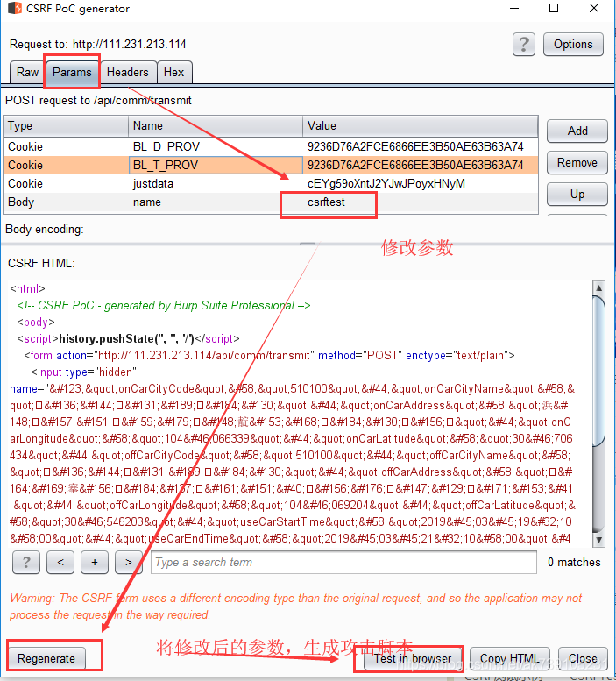This screenshot has height=681, width=616.
Task: Click the Test in browser button
Action: [413, 658]
